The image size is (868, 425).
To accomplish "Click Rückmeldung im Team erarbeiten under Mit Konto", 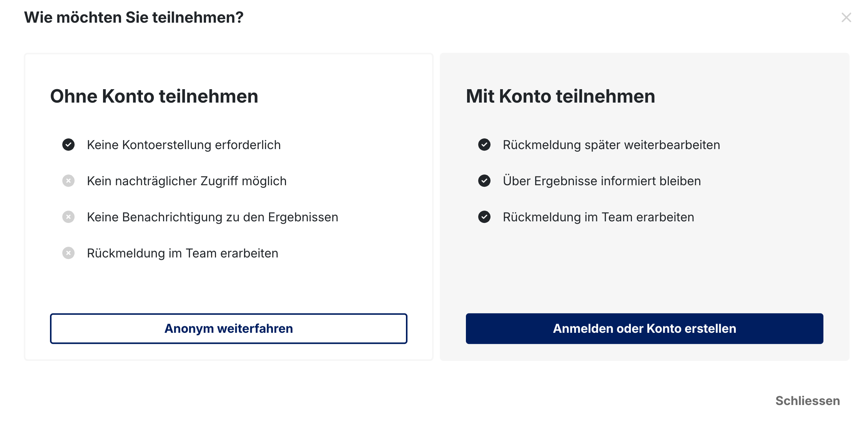I will [599, 217].
